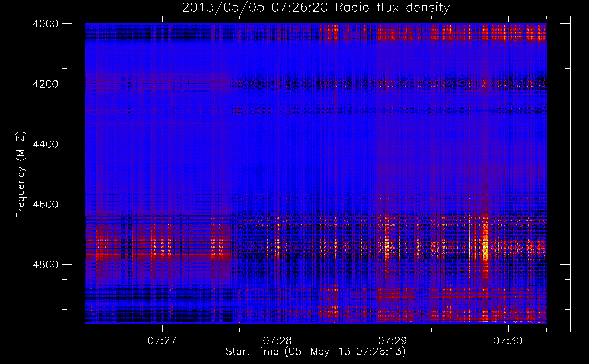Click the 4800 frequency axis label
The width and height of the screenshot is (589, 364).
pyautogui.click(x=46, y=265)
